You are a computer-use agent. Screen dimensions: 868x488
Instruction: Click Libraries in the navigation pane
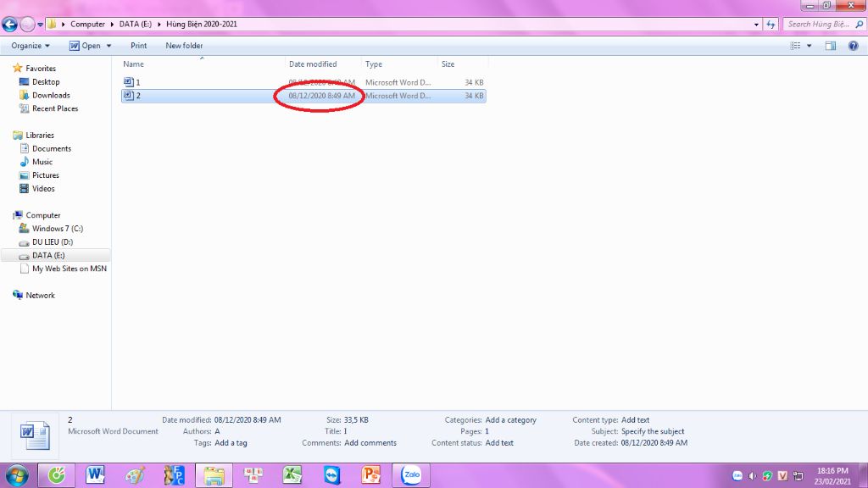[40, 135]
